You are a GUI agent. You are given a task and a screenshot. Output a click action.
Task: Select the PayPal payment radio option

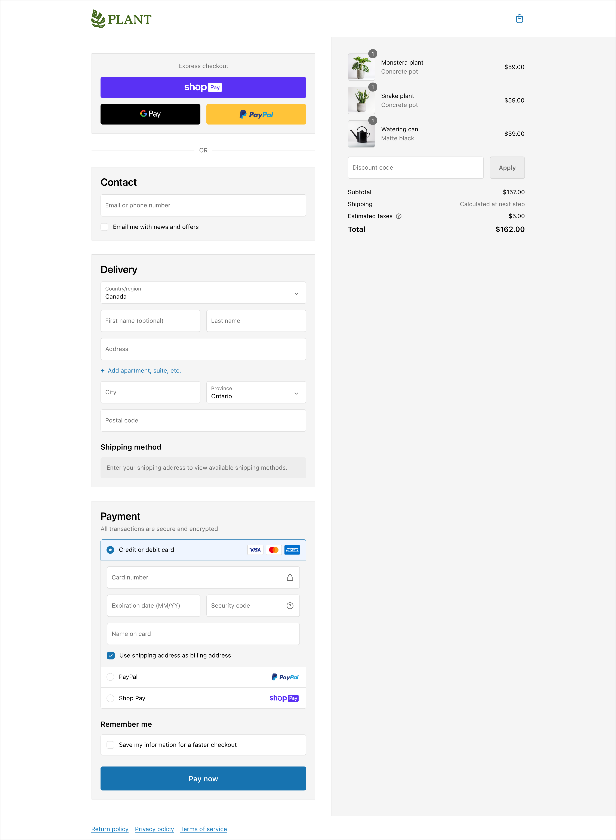(110, 677)
